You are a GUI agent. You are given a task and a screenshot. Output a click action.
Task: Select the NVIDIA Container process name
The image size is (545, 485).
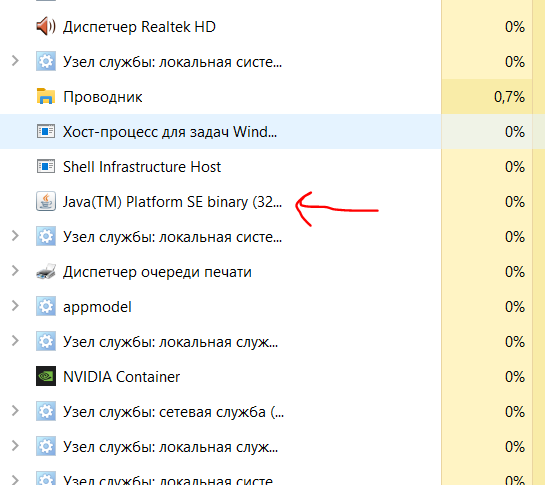[x=122, y=377]
